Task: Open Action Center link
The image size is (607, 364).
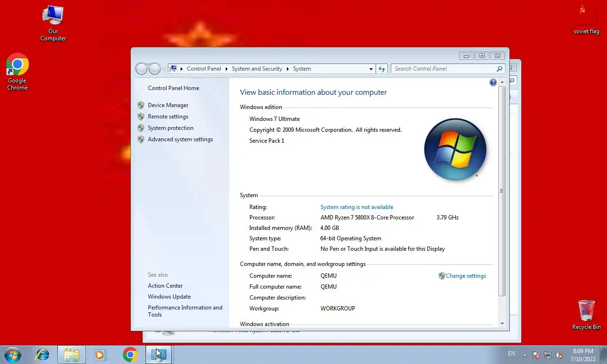Action: [x=165, y=286]
